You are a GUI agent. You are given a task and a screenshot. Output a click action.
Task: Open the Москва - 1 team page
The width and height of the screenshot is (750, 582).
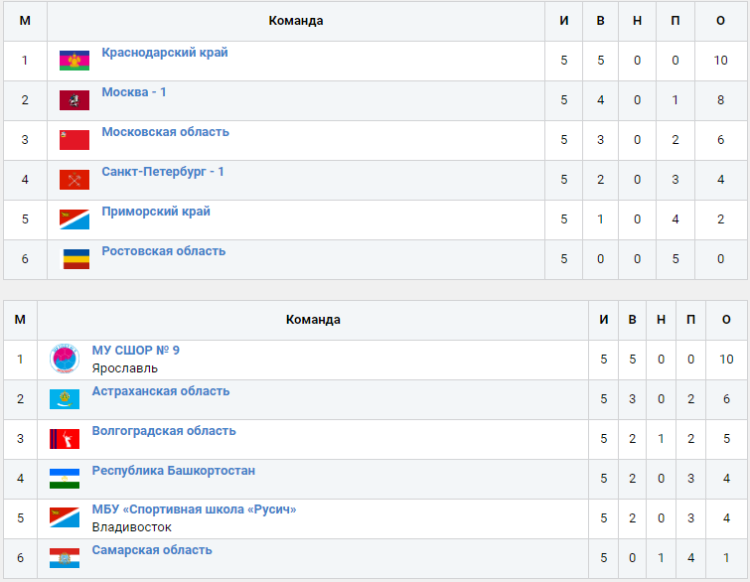[134, 92]
